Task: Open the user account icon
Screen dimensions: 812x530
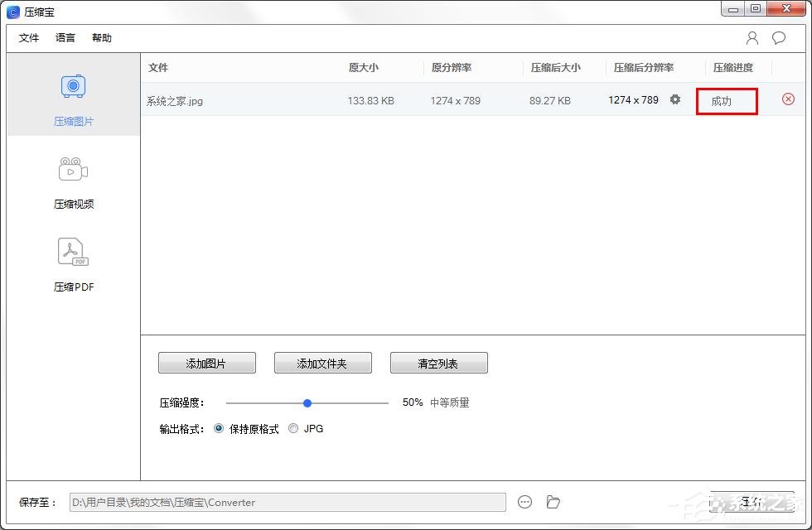Action: coord(752,37)
